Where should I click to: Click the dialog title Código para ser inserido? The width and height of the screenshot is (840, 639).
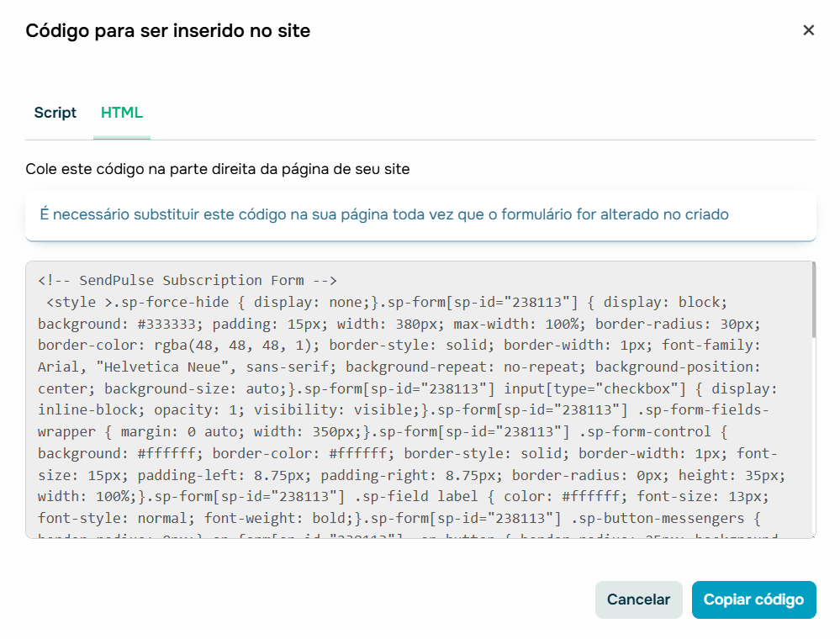tap(168, 30)
